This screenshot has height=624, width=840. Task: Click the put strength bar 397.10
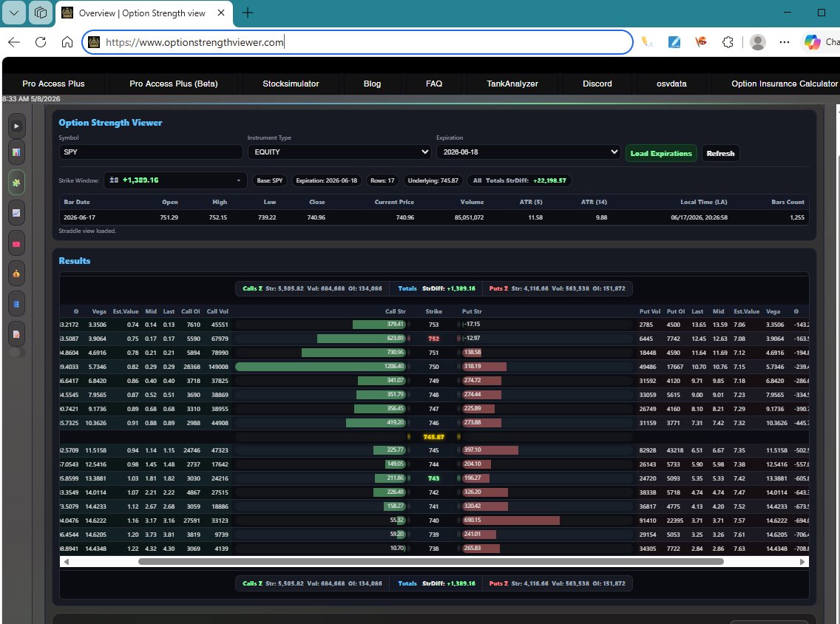pyautogui.click(x=490, y=450)
